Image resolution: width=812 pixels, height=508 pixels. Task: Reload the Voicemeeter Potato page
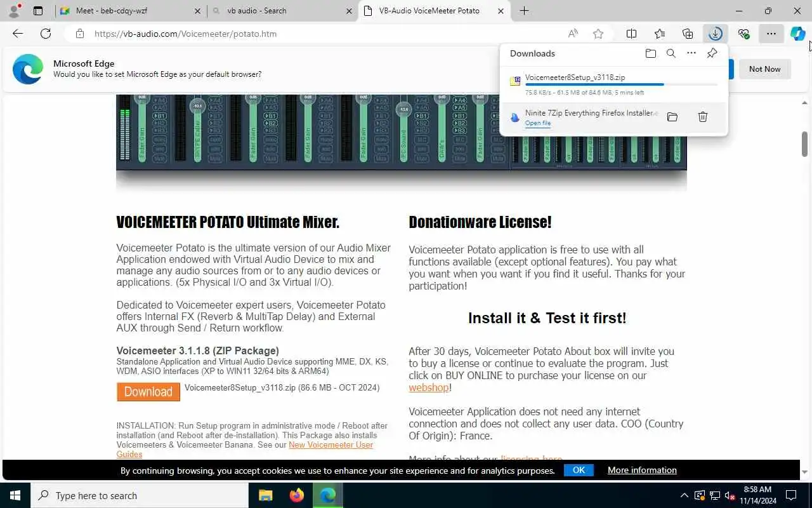[x=46, y=34]
